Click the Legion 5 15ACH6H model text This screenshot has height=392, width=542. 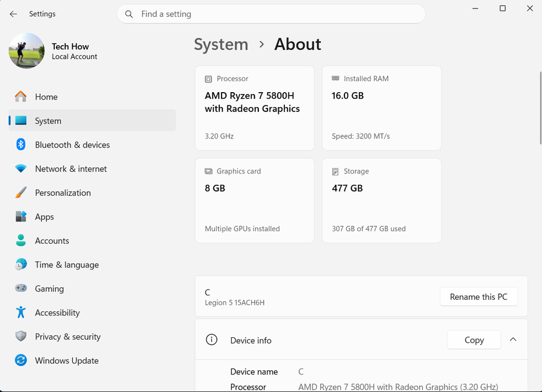coord(235,303)
